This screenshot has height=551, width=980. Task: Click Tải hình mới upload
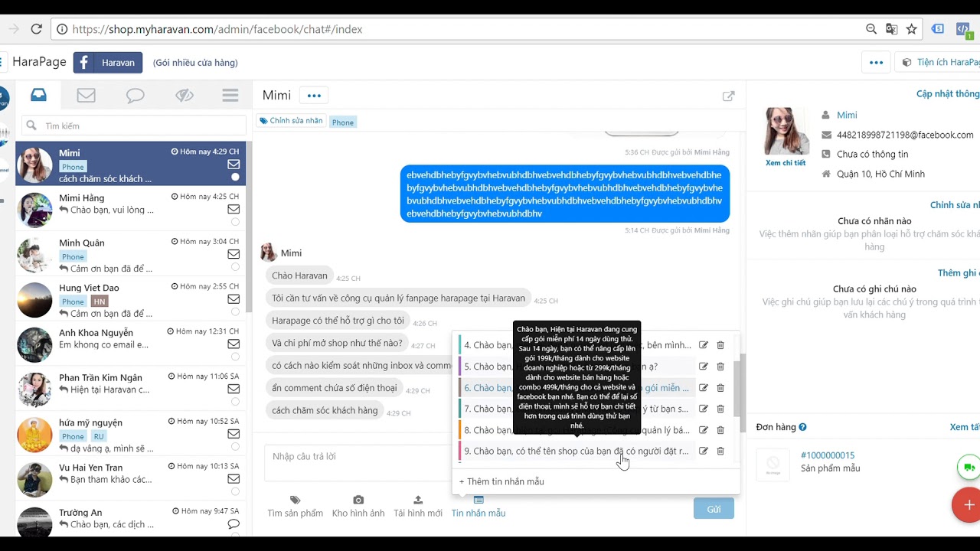pos(418,507)
